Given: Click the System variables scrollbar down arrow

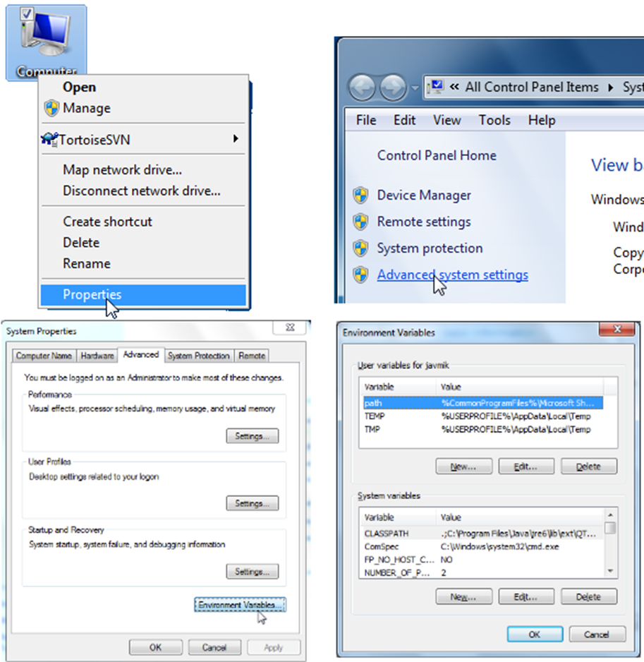Looking at the screenshot, I should [x=610, y=571].
